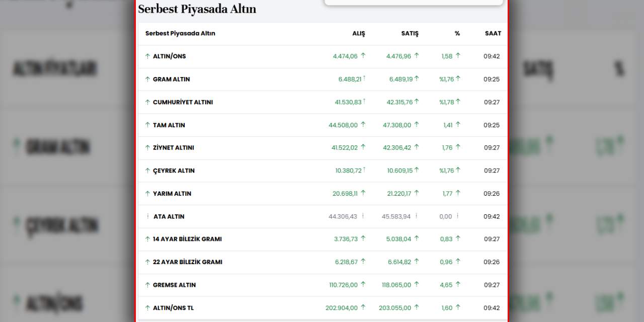
Task: Click the neutral dots icon beside ATA ALTIN
Action: tap(148, 216)
